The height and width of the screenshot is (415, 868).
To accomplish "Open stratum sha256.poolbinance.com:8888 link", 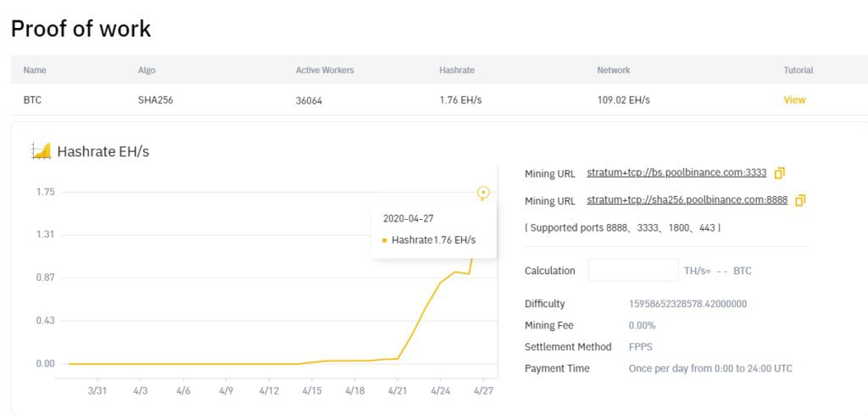I will pos(687,201).
